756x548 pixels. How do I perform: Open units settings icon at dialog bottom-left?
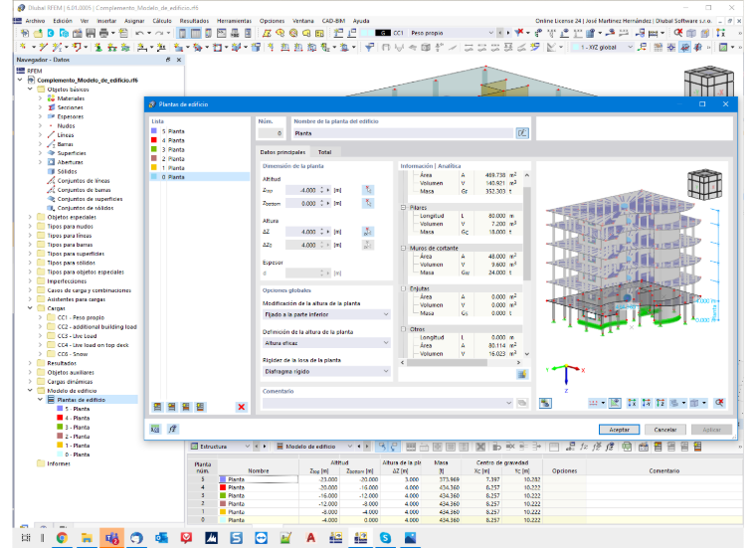point(155,429)
